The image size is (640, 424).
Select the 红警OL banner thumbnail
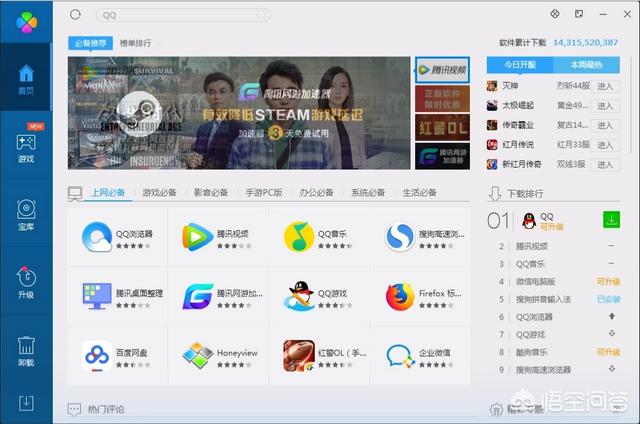[442, 127]
